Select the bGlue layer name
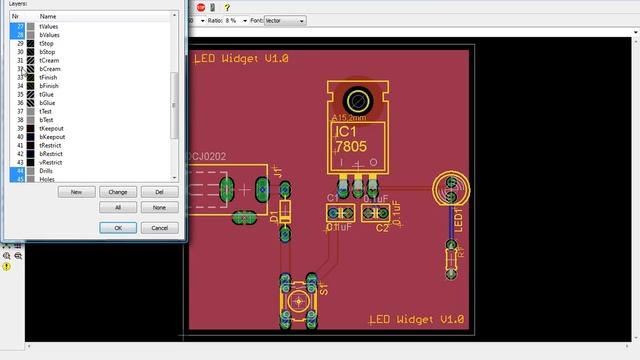Image resolution: width=640 pixels, height=360 pixels. 47,103
